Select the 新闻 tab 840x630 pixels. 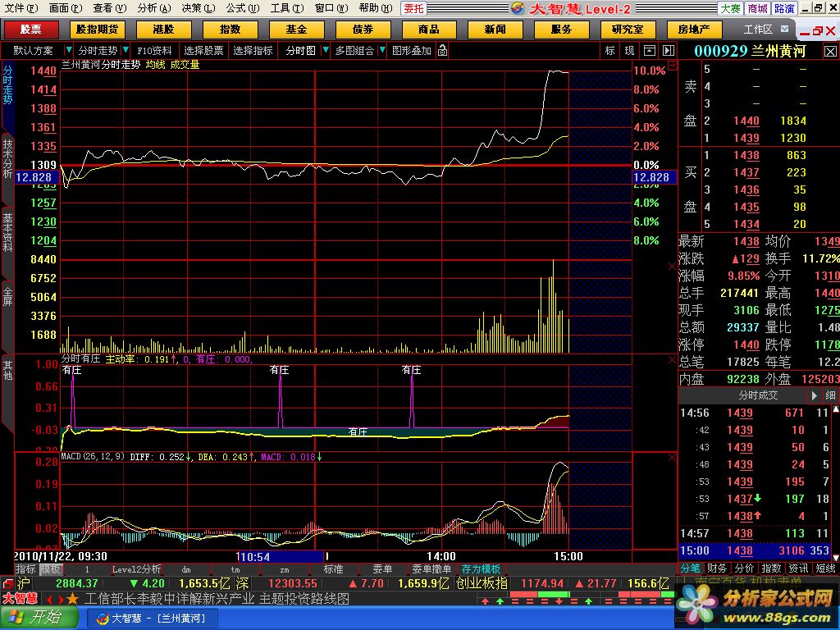[x=495, y=30]
